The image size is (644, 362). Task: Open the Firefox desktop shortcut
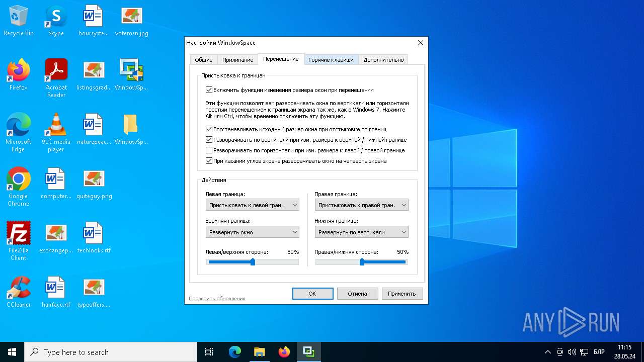[x=19, y=75]
